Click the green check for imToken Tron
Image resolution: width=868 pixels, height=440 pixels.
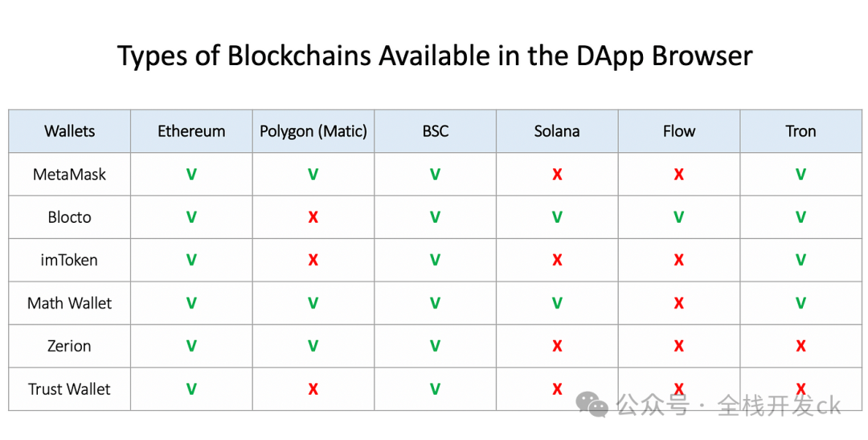pyautogui.click(x=800, y=260)
